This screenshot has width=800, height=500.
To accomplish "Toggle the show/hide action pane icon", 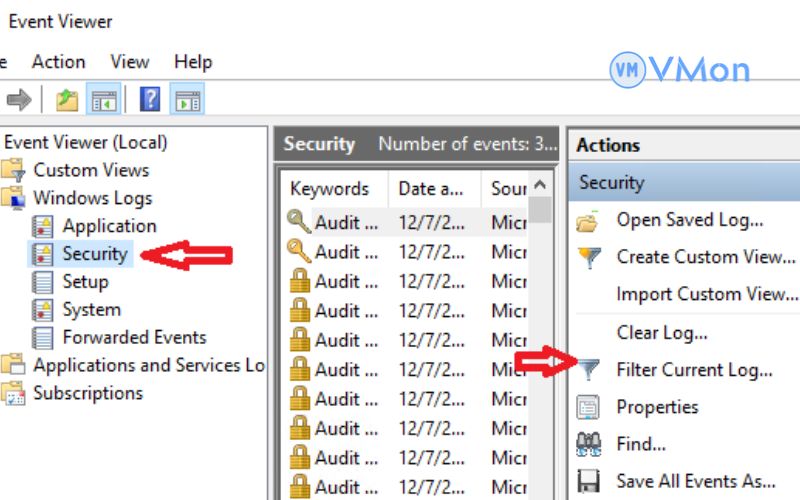I will coord(187,99).
